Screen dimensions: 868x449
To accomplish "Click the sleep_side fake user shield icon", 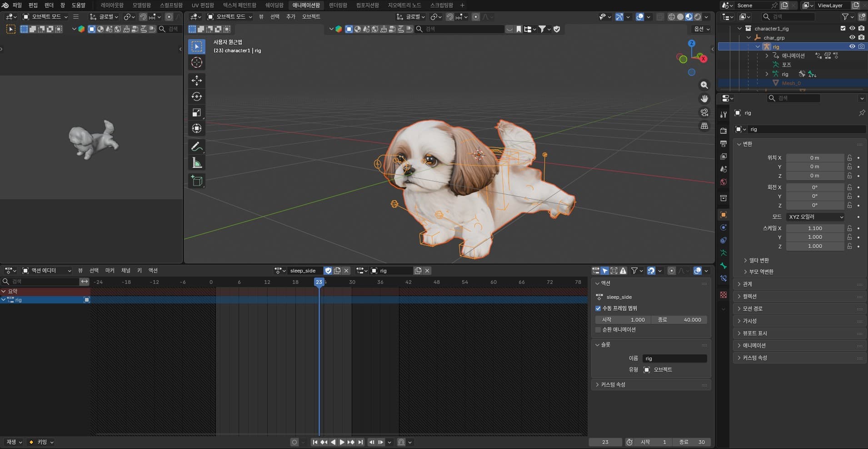I will [328, 271].
